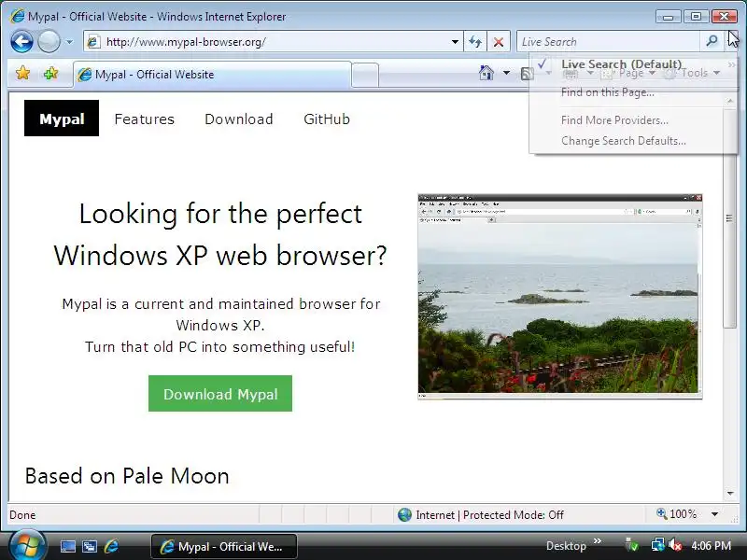Open Favorites Center star icon
This screenshot has width=747, height=560.
click(22, 74)
